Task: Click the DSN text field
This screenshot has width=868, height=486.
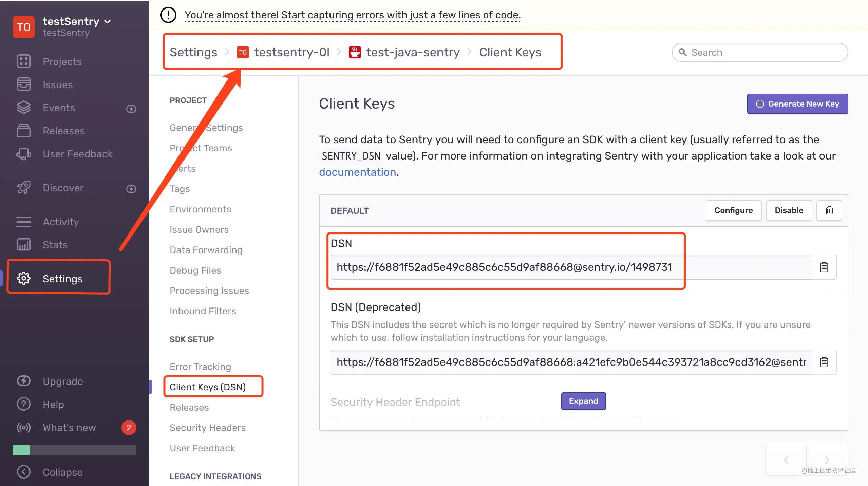Action: pos(571,267)
